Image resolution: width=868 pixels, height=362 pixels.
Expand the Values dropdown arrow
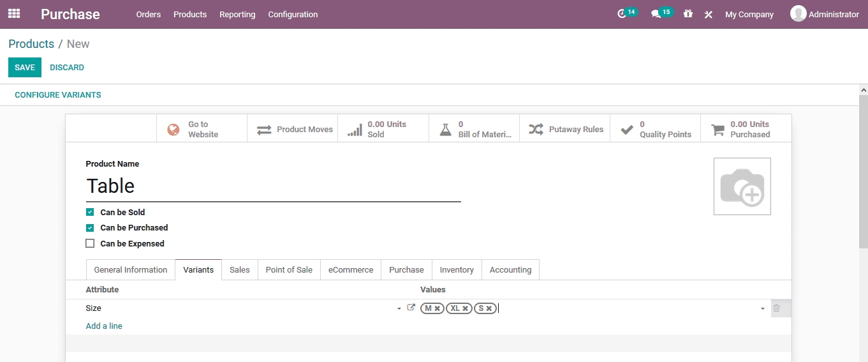[762, 308]
